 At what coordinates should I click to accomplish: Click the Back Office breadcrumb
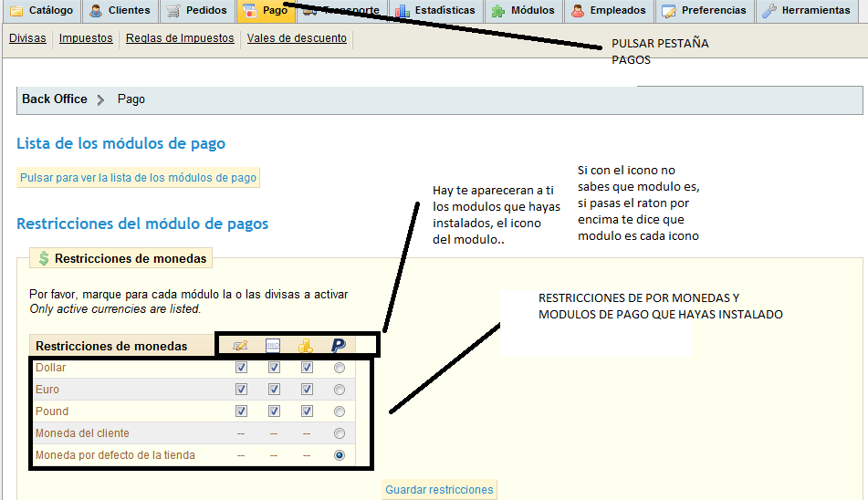[55, 99]
